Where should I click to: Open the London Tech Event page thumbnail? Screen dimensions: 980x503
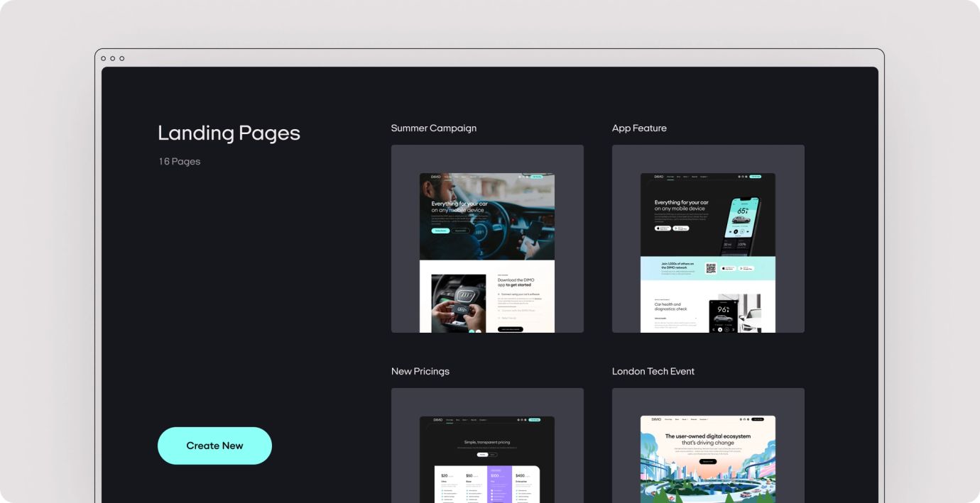(708, 446)
